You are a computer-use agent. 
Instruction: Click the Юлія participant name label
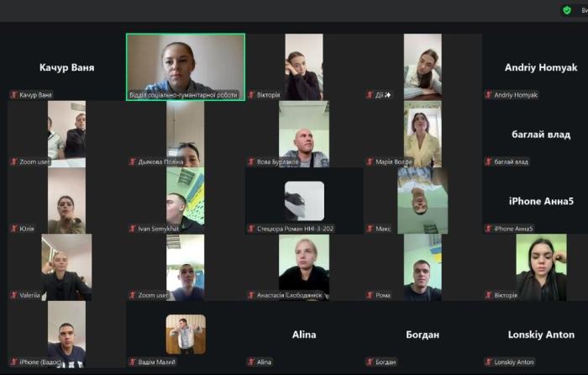pos(27,229)
